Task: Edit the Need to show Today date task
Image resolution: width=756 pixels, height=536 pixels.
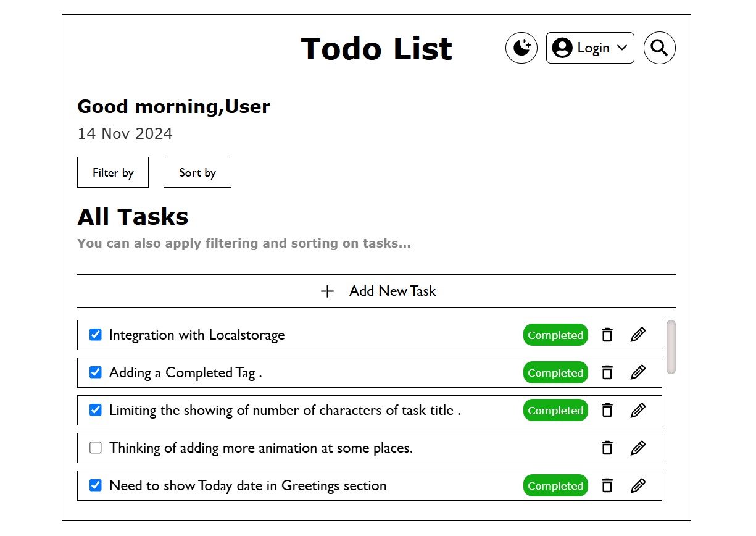Action: tap(638, 486)
